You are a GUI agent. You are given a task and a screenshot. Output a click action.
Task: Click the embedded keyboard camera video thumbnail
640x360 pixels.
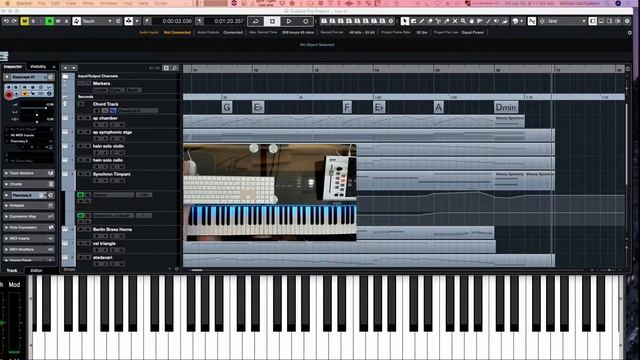tap(270, 192)
